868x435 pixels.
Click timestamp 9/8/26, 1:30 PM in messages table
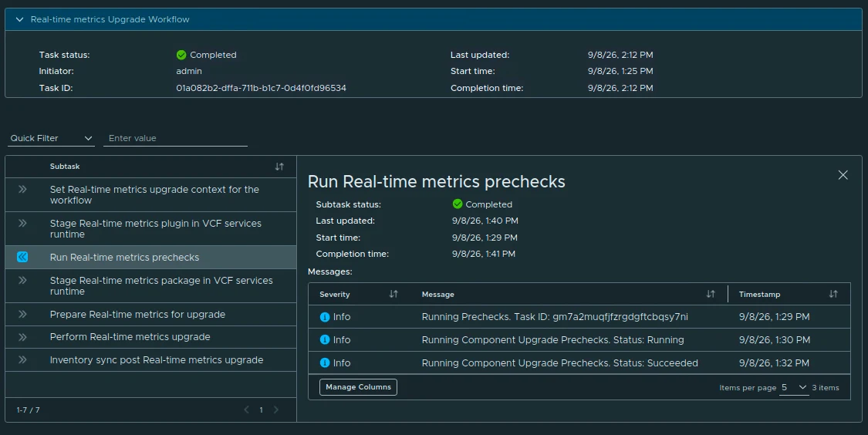[x=774, y=340]
